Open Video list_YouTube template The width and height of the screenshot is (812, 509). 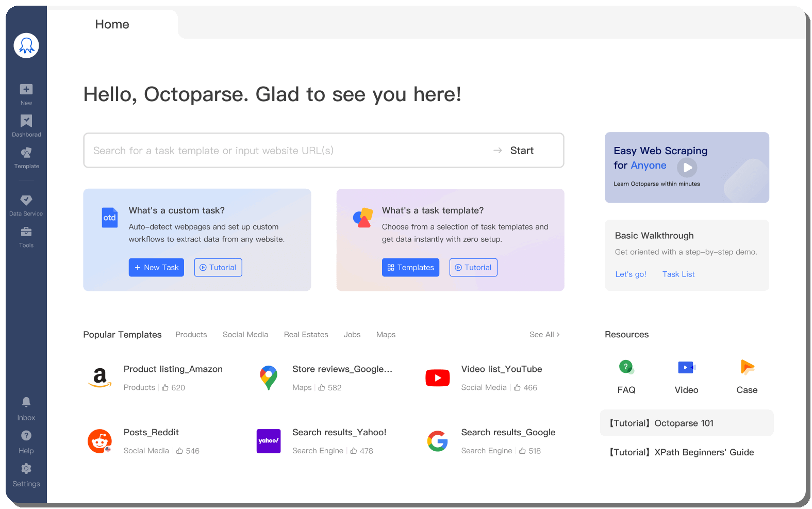click(x=502, y=369)
